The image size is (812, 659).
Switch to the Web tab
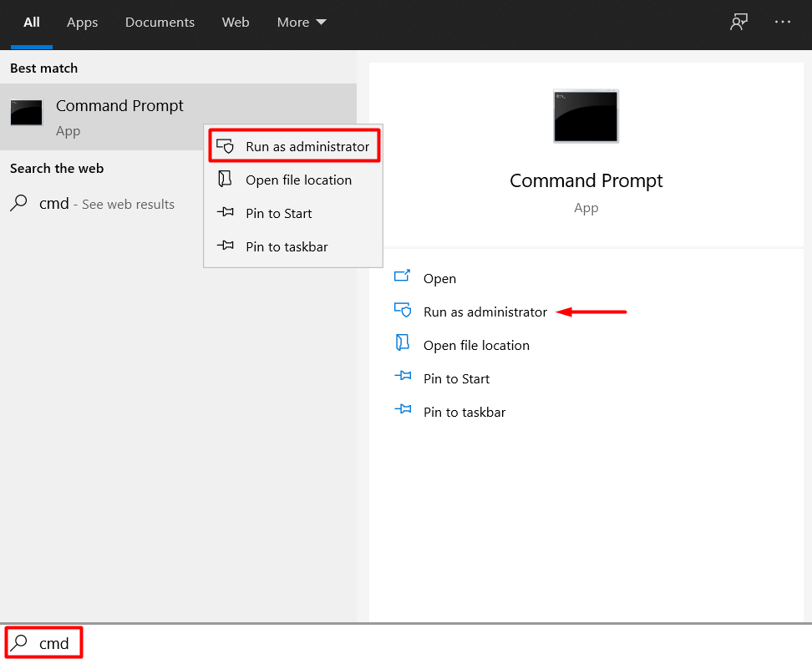pos(236,23)
